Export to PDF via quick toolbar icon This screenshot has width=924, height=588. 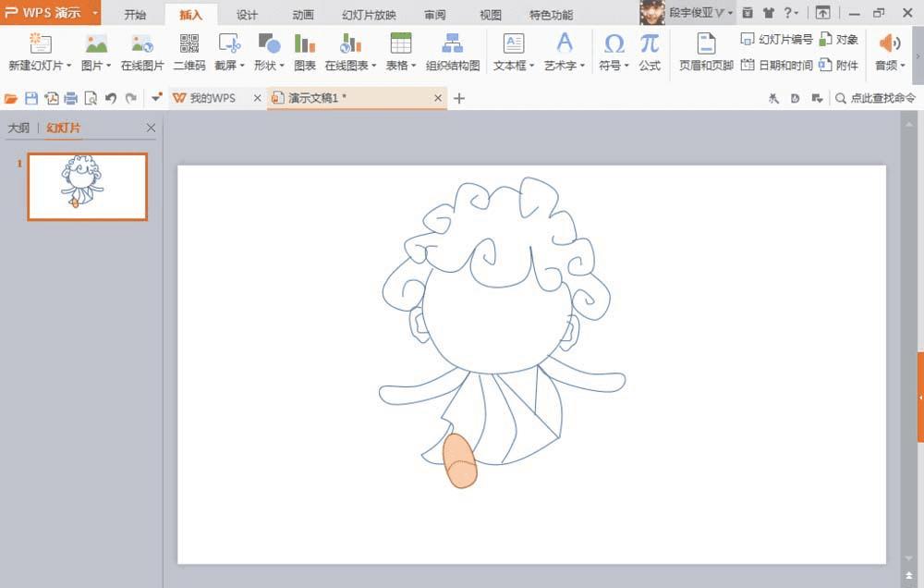point(51,99)
